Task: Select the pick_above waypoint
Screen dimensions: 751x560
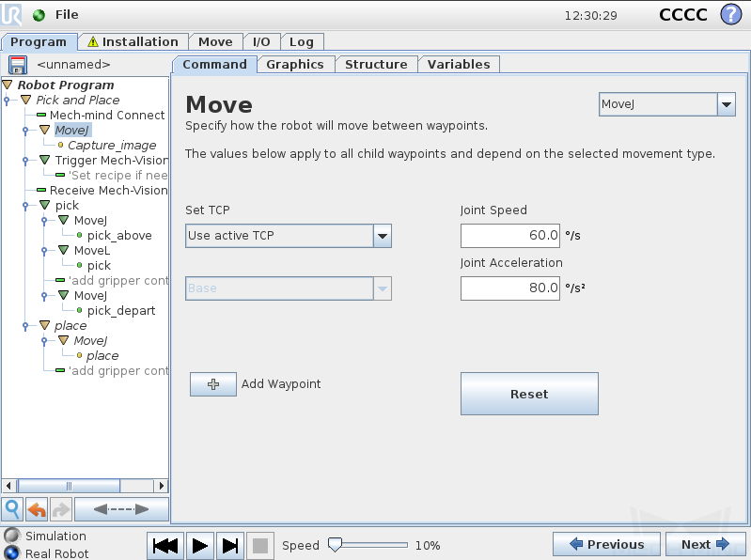Action: [x=119, y=236]
